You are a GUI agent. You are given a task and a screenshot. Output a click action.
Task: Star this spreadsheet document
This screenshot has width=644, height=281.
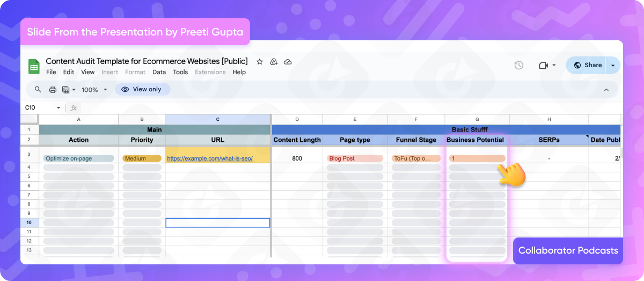pyautogui.click(x=260, y=62)
